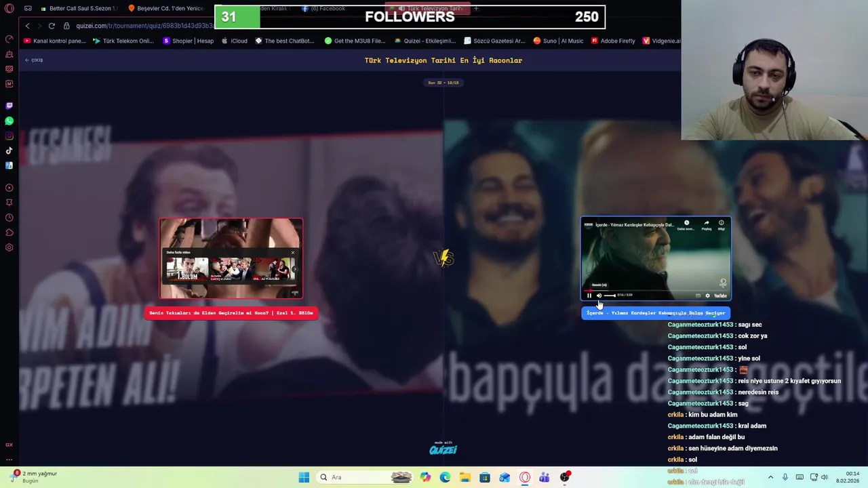Open WhatsApp in Opera sidebar
This screenshot has width=868, height=488.
9,121
